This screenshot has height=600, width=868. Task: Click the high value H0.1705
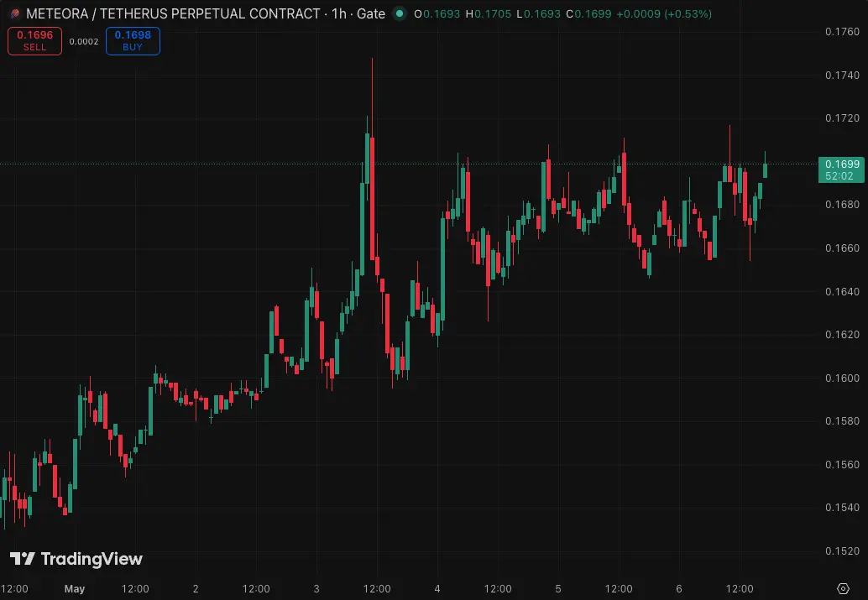click(489, 13)
